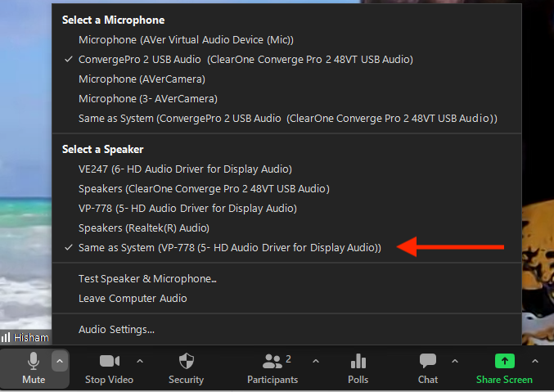Click the Hisham participant name label
This screenshot has height=392, width=554.
31,338
